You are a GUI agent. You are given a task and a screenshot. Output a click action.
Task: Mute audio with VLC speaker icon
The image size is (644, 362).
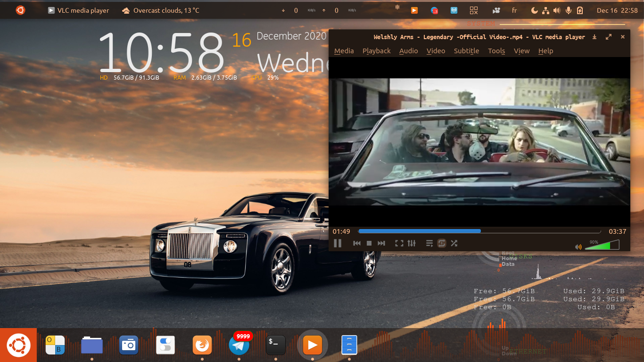[578, 247]
